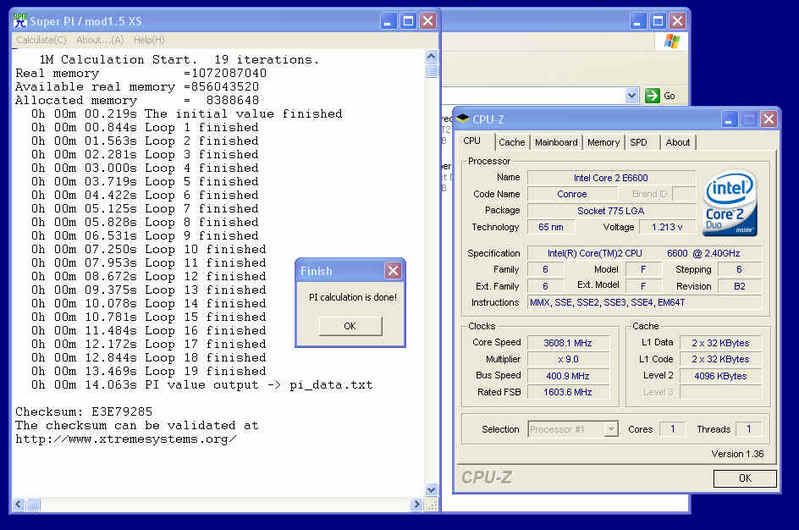
Task: Click the 'PI value output -> pi_data.txt' line
Action: tap(202, 385)
